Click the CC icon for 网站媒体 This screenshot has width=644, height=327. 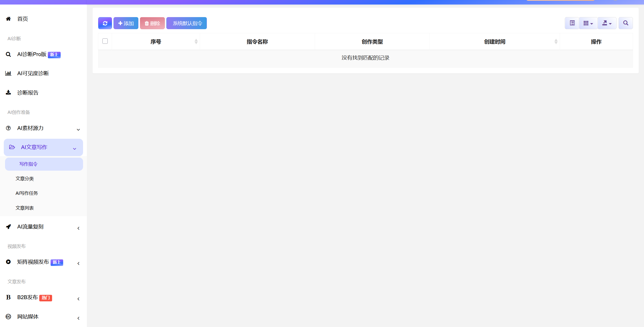[8, 317]
